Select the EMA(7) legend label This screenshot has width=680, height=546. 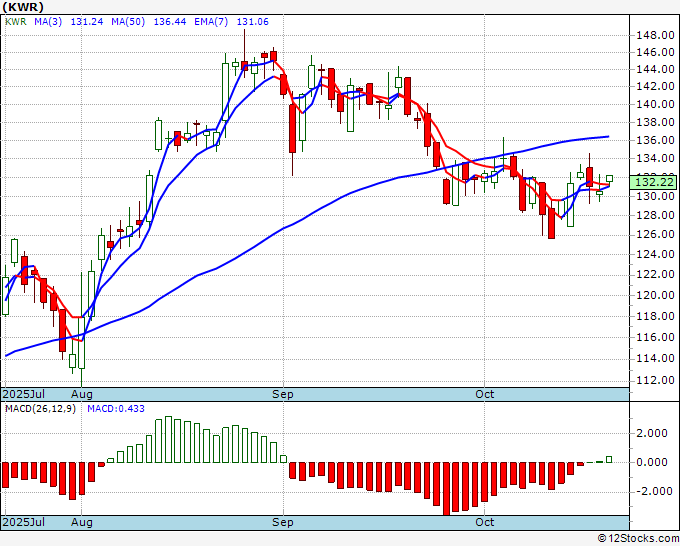(211, 22)
